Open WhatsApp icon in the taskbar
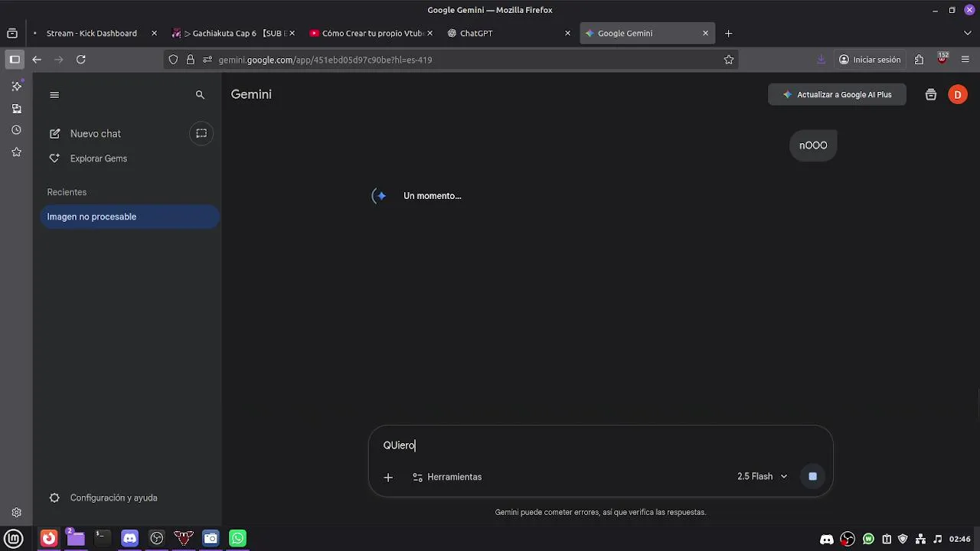Viewport: 980px width, 551px height. point(238,538)
